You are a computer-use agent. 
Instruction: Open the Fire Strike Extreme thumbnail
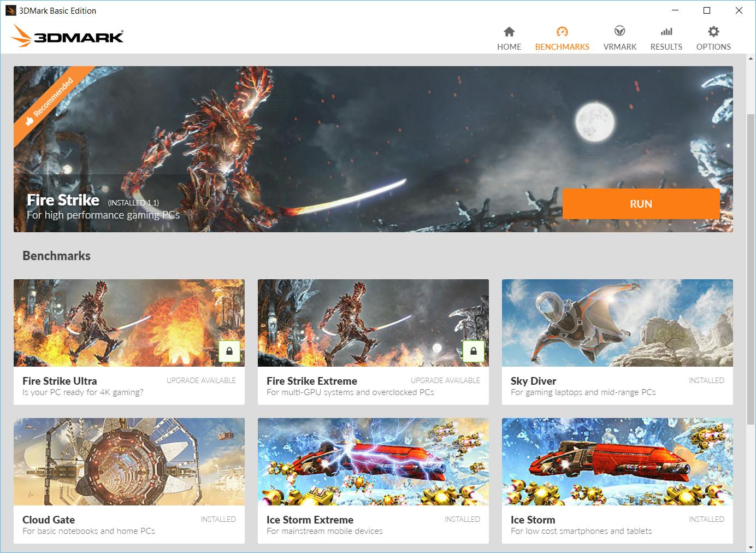373,323
